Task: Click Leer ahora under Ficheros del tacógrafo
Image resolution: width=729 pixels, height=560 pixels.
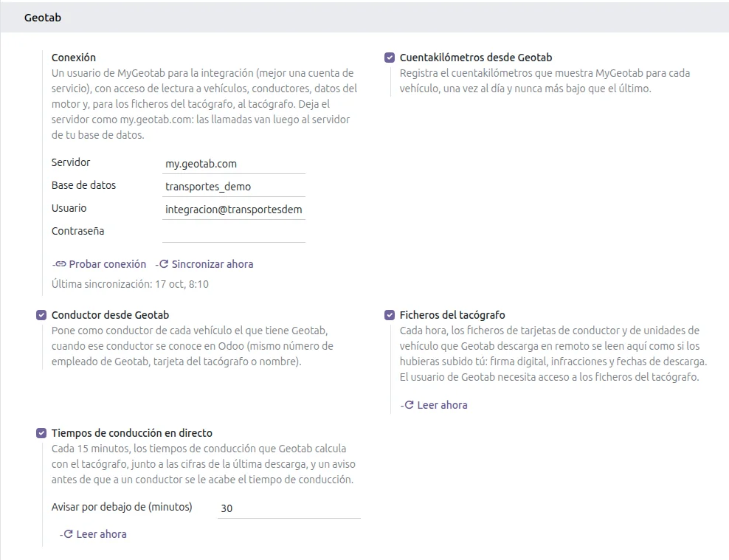Action: (434, 405)
